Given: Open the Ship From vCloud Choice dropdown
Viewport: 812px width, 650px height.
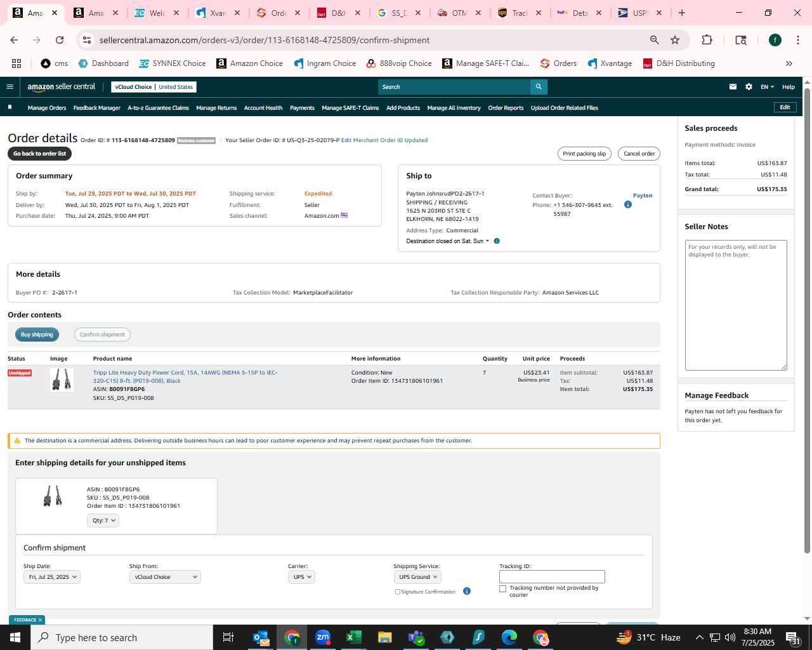Looking at the screenshot, I should 165,577.
